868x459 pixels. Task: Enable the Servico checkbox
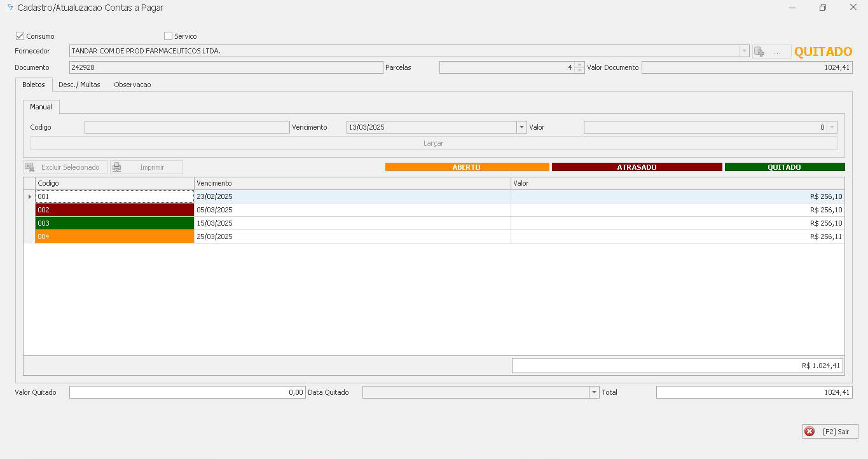pyautogui.click(x=168, y=36)
